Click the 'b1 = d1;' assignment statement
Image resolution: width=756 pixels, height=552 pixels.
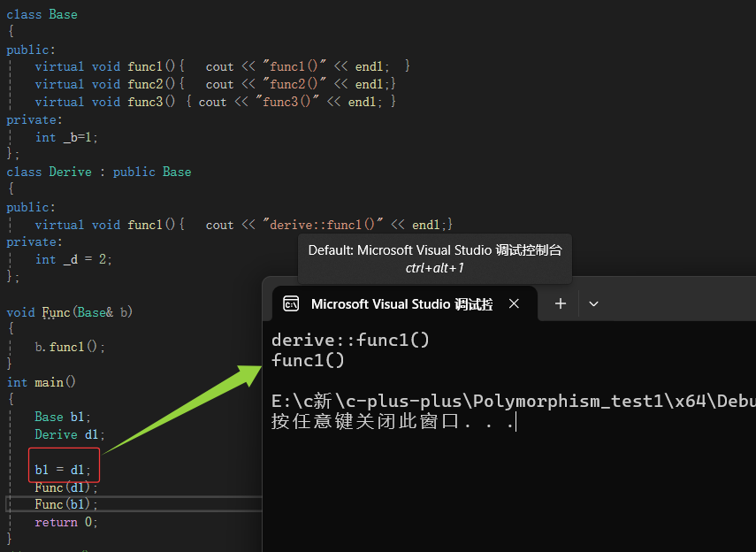pyautogui.click(x=63, y=470)
